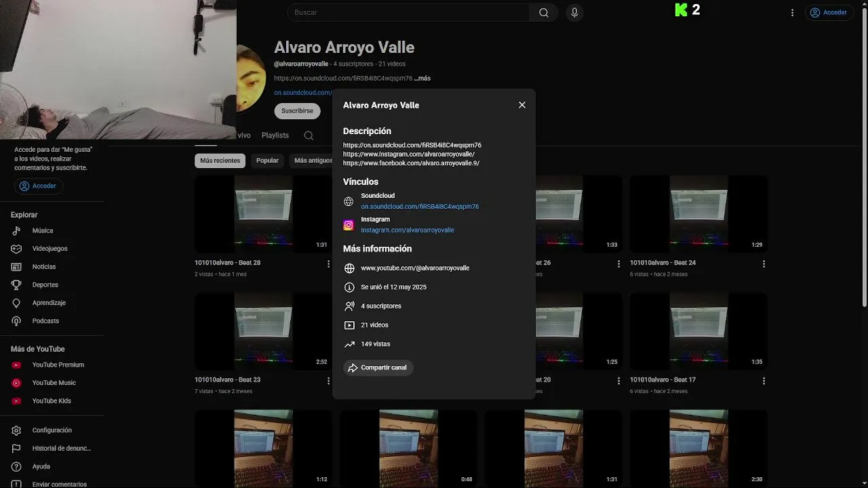Click Acceder button in the sidebar

[x=39, y=186]
